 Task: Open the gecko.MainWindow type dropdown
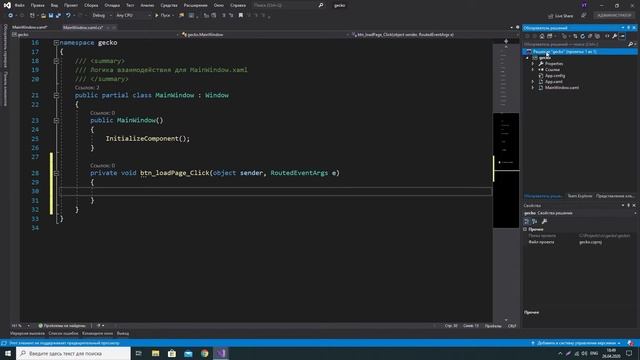pyautogui.click(x=265, y=35)
